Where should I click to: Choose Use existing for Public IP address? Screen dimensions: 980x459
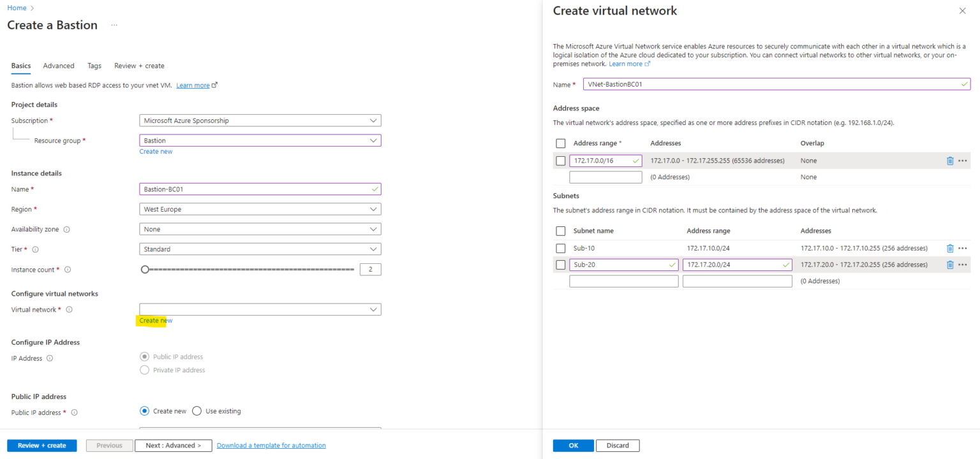(x=197, y=411)
